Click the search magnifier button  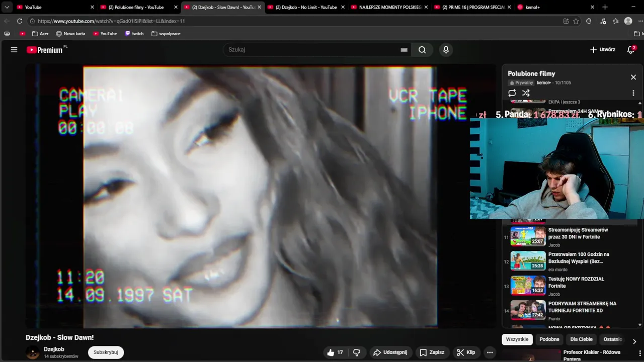click(x=422, y=50)
